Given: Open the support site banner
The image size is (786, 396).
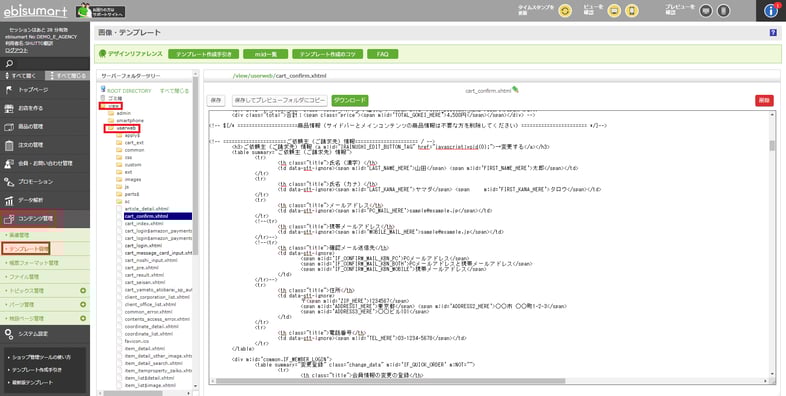Looking at the screenshot, I should [x=100, y=11].
